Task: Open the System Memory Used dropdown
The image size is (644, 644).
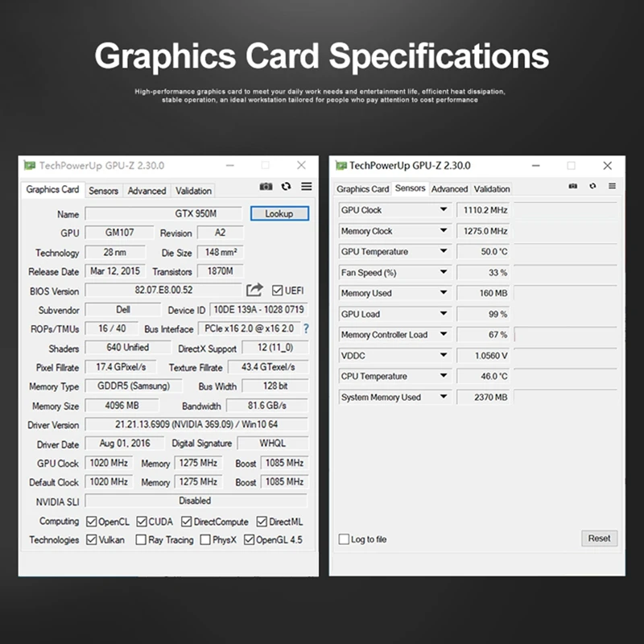Action: (x=444, y=396)
